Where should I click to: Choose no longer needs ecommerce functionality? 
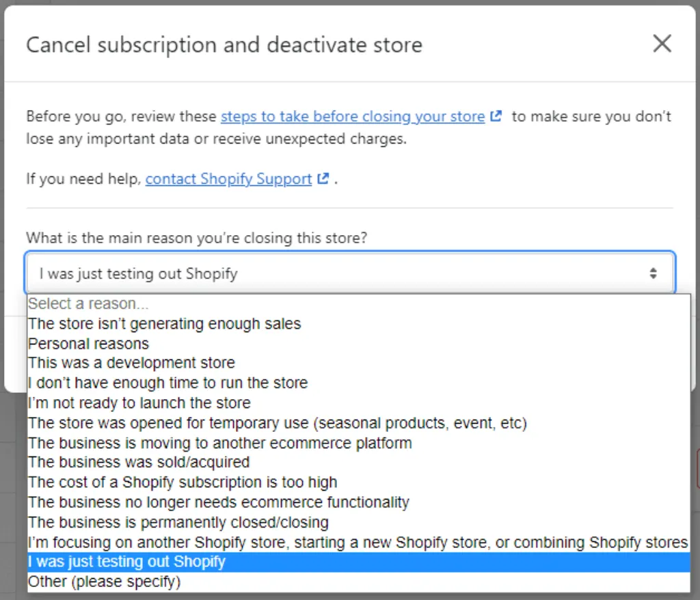tap(358, 502)
